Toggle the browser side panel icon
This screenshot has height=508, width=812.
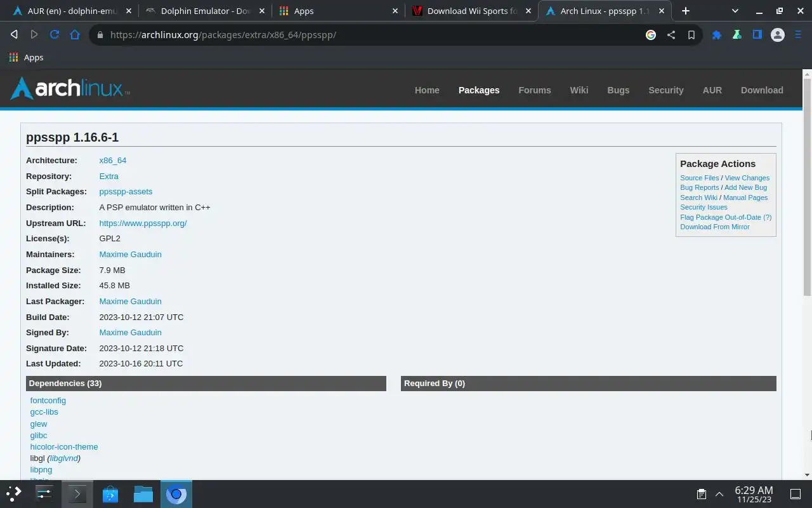757,35
